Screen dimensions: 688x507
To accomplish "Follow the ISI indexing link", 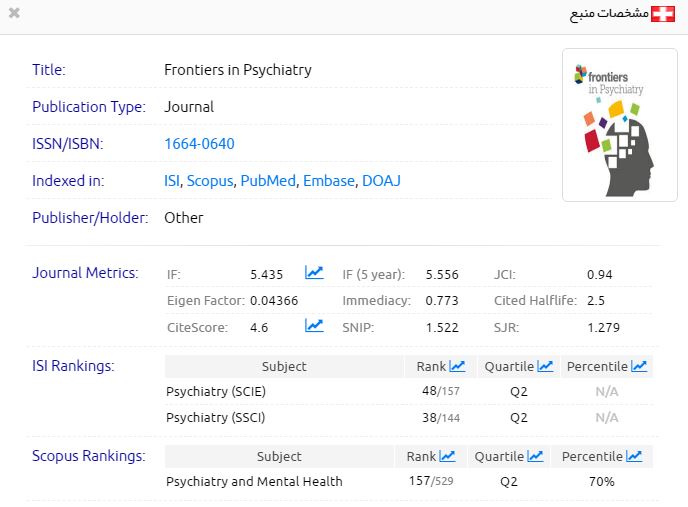I will tap(172, 181).
